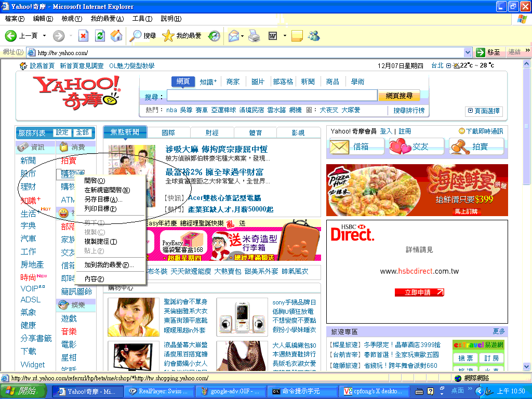
Task: Expand the address bar URL dropdown
Action: pos(467,52)
